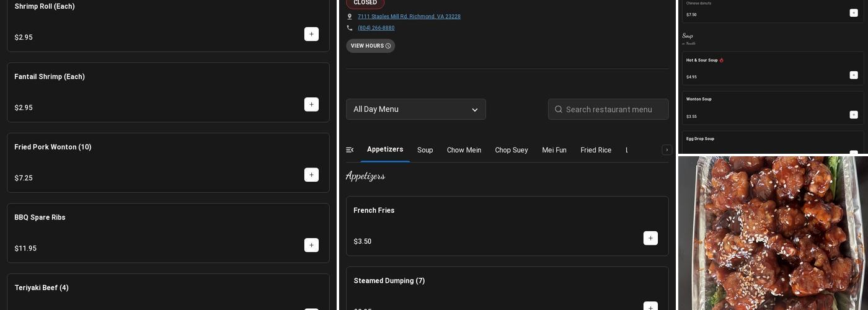
Task: Open the sesame chicken food photo
Action: coord(773,232)
